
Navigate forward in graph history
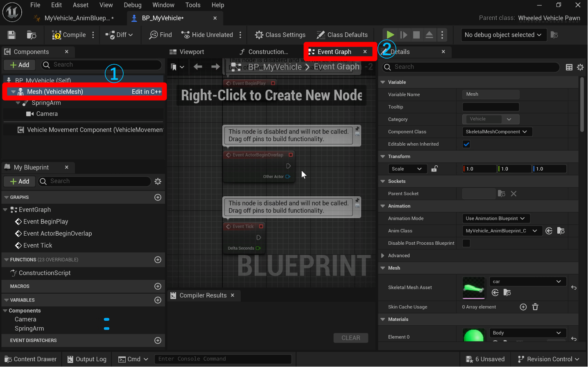click(215, 67)
